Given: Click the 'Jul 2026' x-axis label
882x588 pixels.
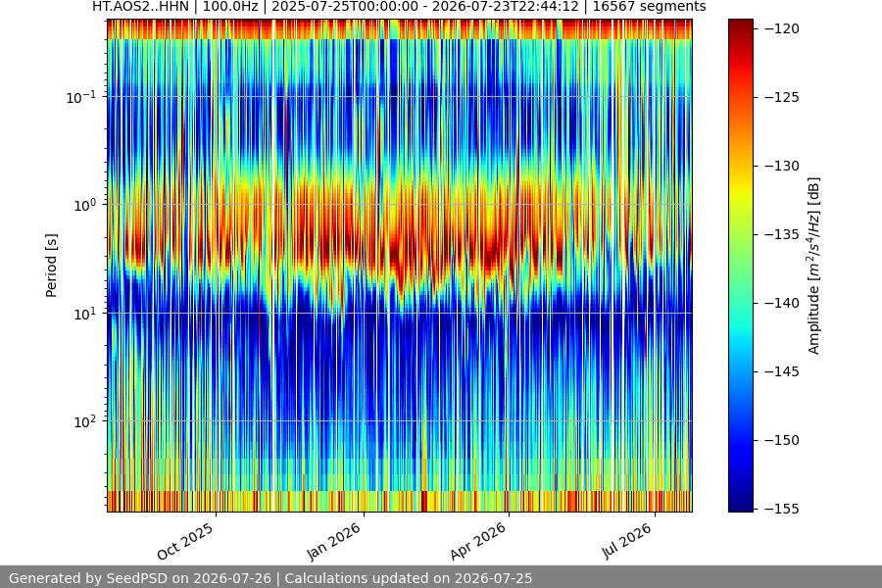Looking at the screenshot, I should pyautogui.click(x=626, y=541).
